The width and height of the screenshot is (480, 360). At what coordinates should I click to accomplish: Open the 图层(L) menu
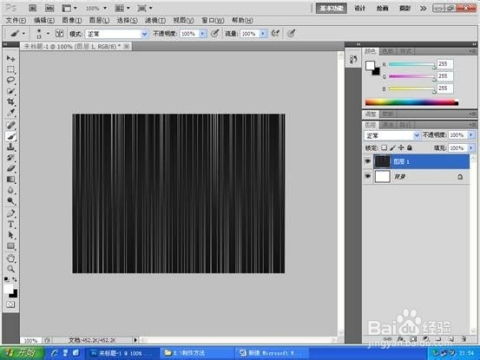tap(99, 21)
